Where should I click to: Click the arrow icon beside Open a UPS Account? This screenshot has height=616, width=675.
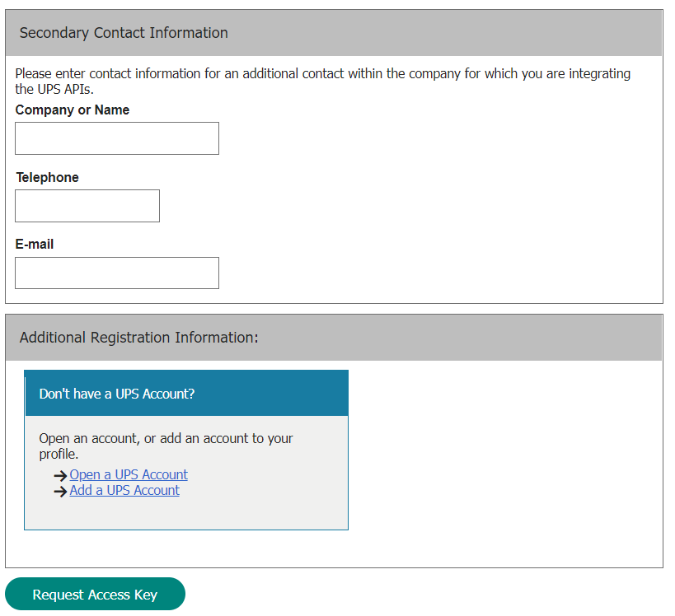tap(60, 475)
